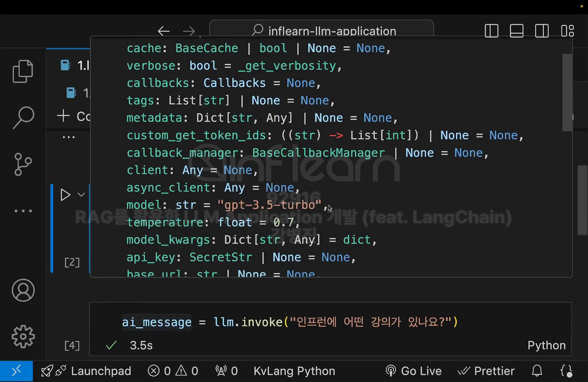Viewport: 588px width, 382px height.
Task: Click the invoke method in the code cell
Action: pyautogui.click(x=262, y=322)
